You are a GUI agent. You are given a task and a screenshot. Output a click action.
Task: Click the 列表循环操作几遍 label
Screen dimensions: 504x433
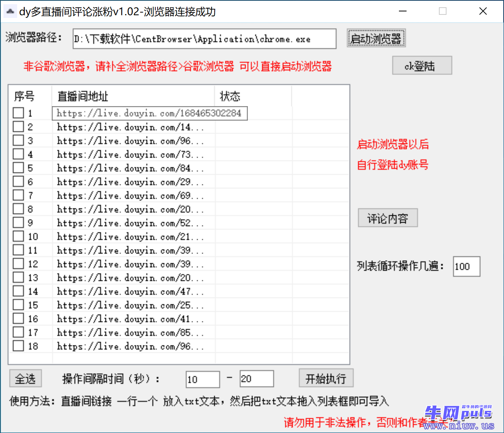(401, 266)
